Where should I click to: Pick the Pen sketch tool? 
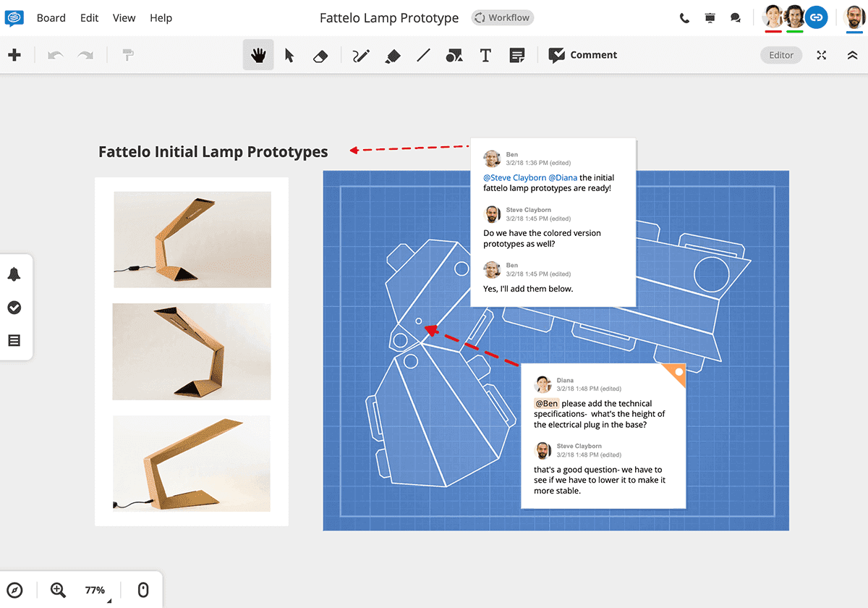[361, 54]
